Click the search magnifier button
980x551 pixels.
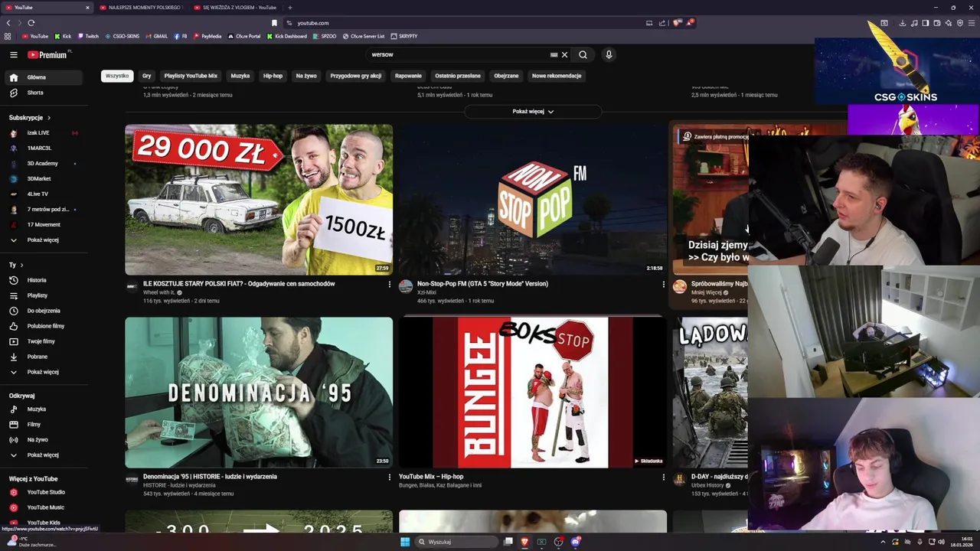point(583,54)
